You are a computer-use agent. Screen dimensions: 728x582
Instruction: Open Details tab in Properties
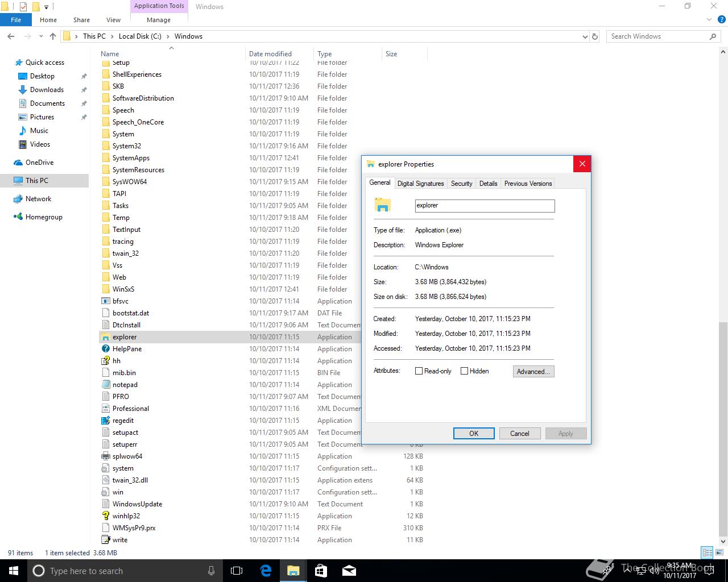(488, 184)
